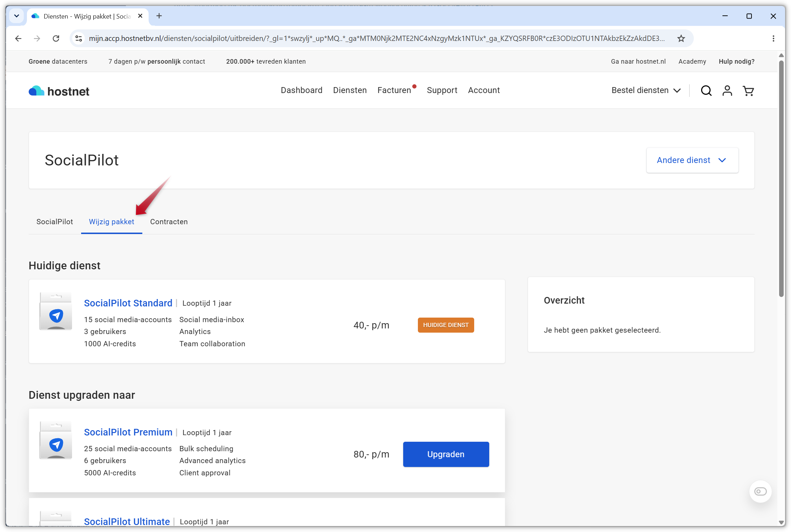Click the 40,- p/m price
Viewport: 791px width, 532px height.
(x=371, y=325)
